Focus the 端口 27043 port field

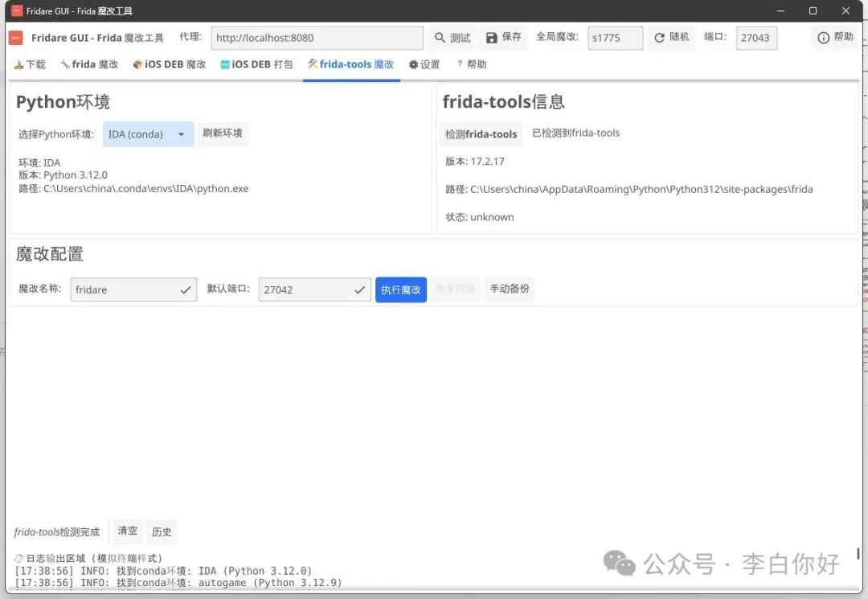[x=756, y=38]
